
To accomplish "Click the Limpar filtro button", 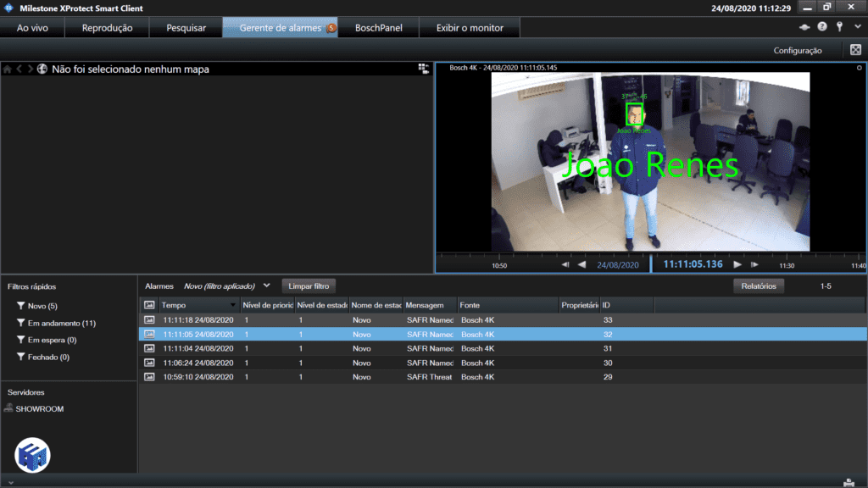I will [x=309, y=286].
